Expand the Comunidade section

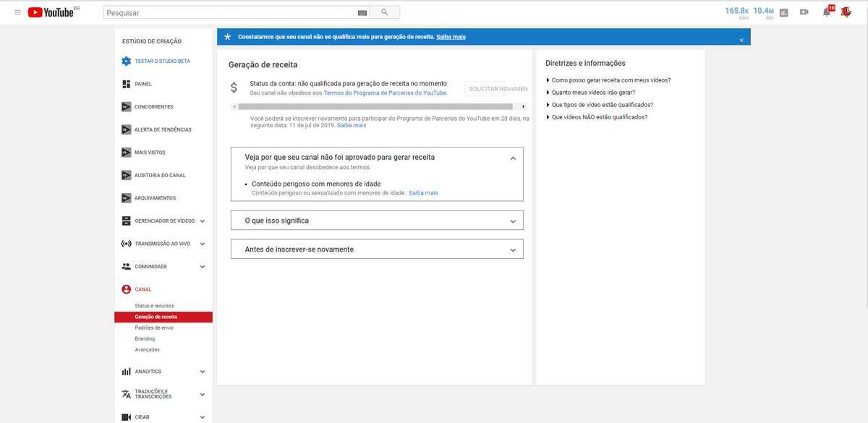[203, 267]
